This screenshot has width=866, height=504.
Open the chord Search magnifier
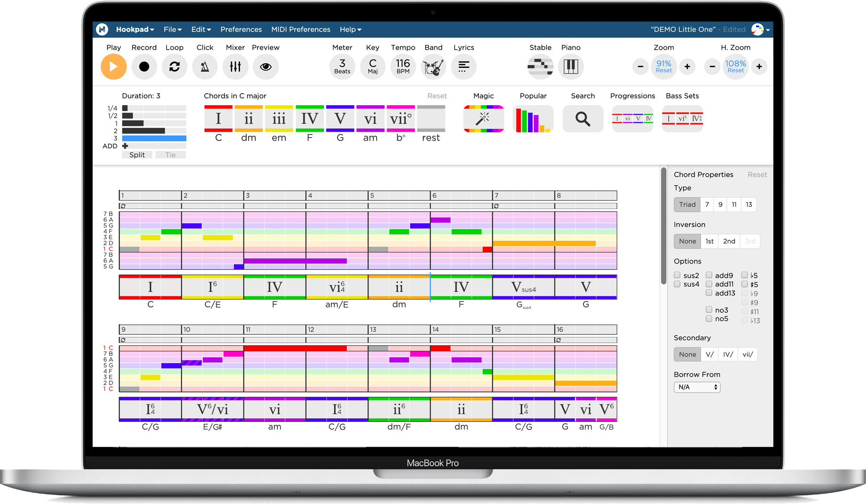pyautogui.click(x=583, y=119)
